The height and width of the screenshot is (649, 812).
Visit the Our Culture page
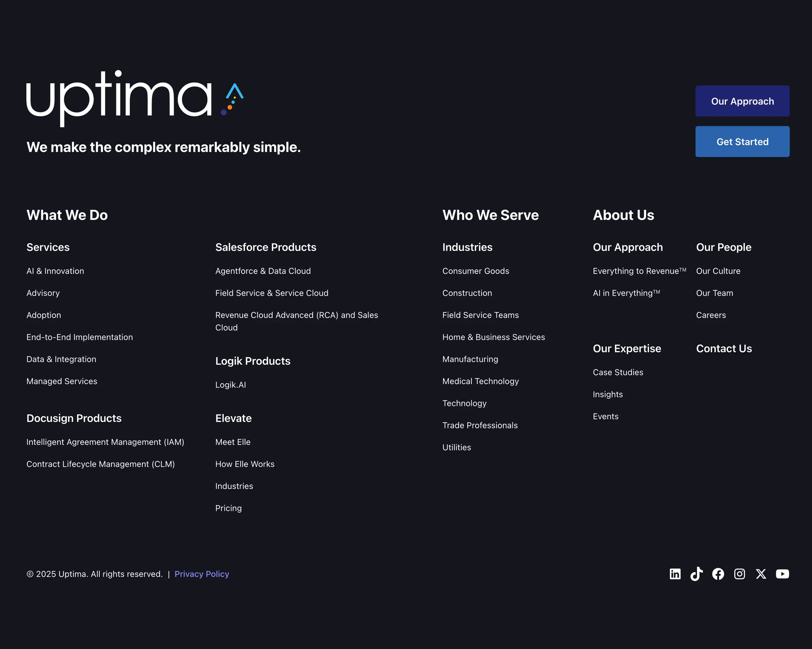(718, 271)
